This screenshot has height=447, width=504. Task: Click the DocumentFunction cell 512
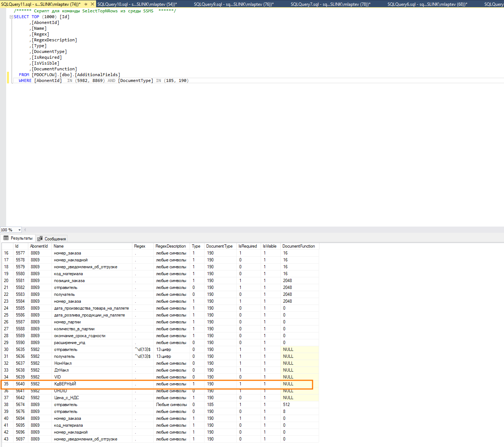[300, 405]
